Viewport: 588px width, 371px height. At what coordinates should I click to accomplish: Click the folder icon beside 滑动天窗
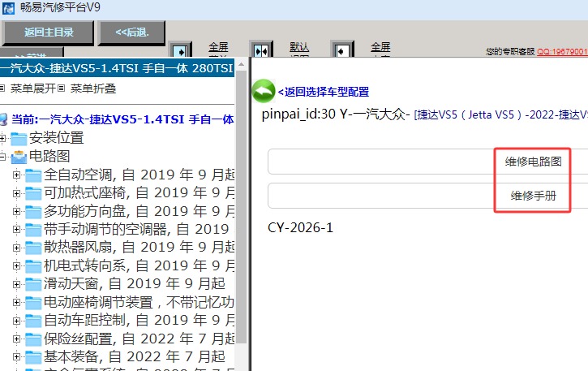click(33, 284)
